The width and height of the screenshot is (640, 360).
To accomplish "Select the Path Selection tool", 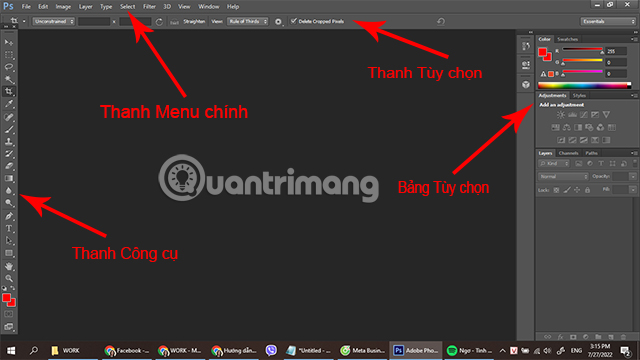I will pos(9,241).
